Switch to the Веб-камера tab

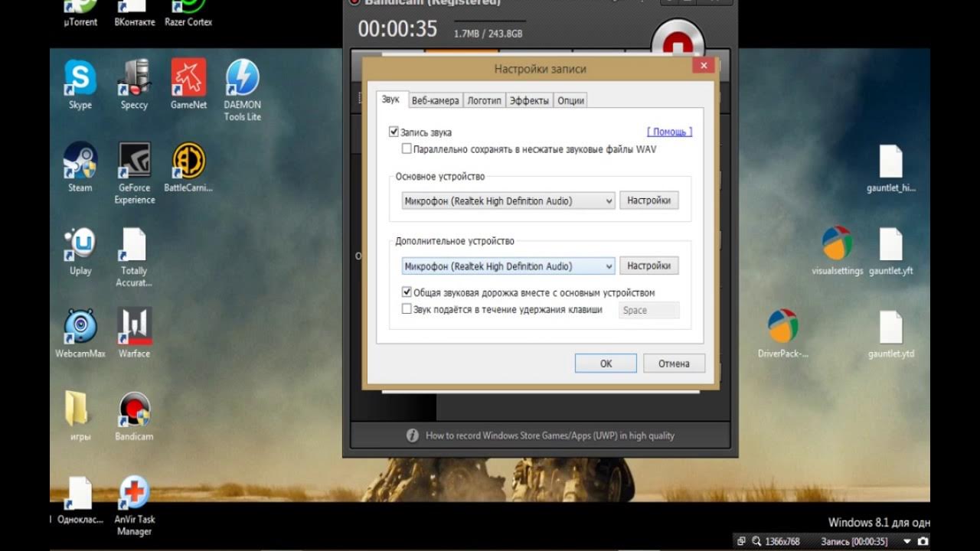tap(435, 100)
